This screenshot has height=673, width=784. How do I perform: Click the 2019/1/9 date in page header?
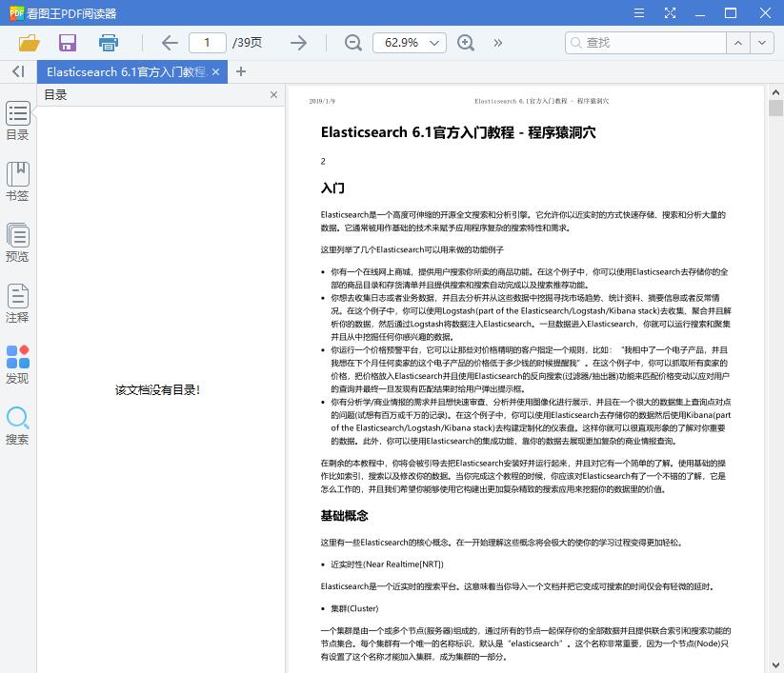322,101
